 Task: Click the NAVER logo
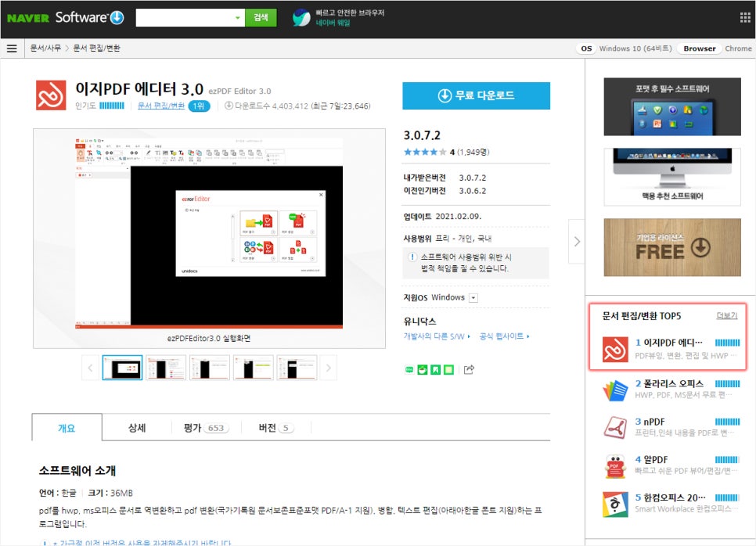(x=28, y=18)
